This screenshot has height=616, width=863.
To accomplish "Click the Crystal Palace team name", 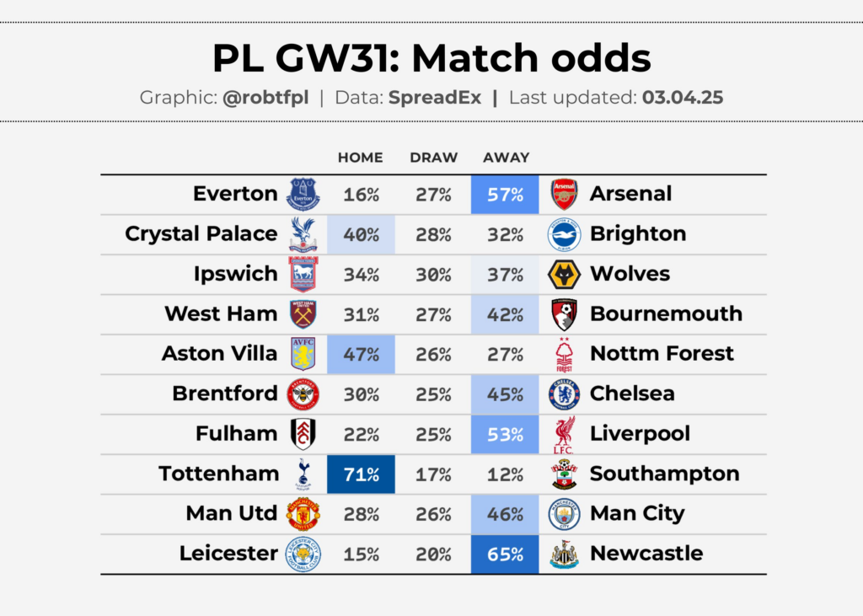I will pyautogui.click(x=201, y=233).
